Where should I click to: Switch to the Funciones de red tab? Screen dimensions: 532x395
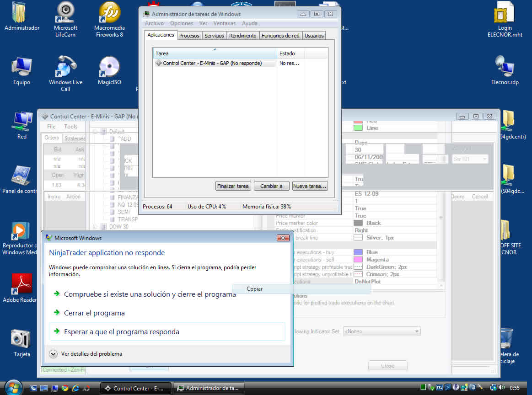click(x=280, y=36)
